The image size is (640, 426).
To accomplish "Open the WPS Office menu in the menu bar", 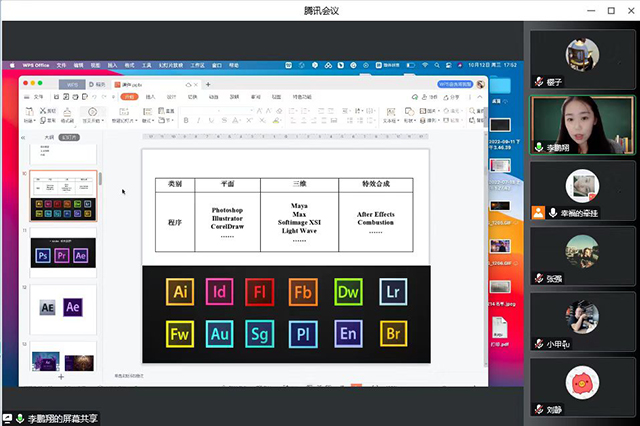I will click(36, 65).
